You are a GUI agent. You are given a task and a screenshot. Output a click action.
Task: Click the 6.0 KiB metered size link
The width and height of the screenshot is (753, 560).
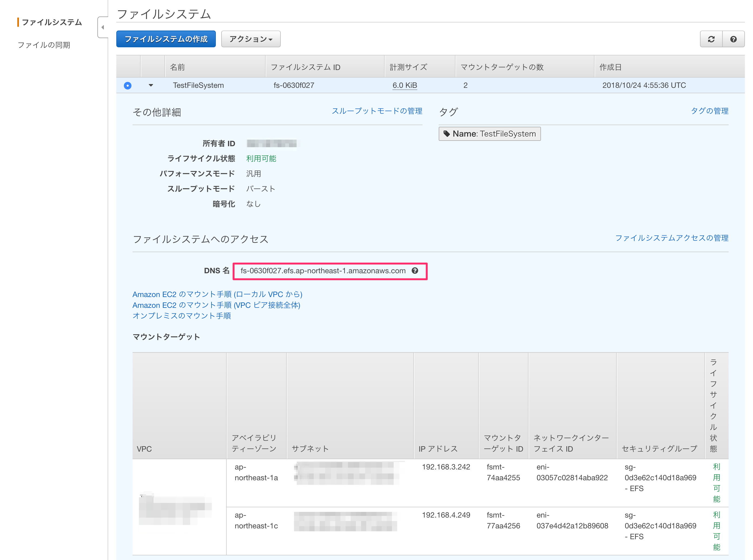click(404, 85)
